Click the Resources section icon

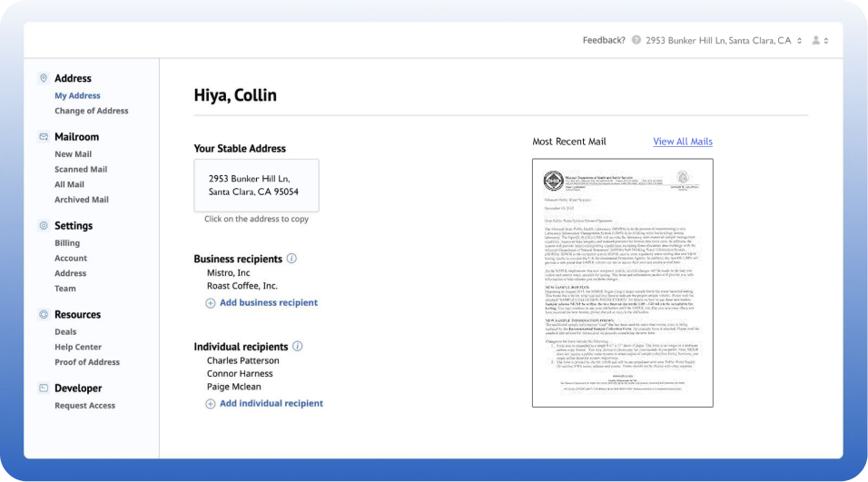(x=44, y=315)
